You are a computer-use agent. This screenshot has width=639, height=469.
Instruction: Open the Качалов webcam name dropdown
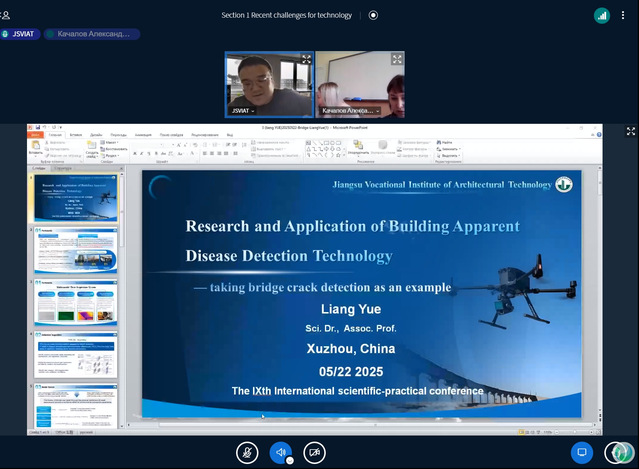click(349, 110)
